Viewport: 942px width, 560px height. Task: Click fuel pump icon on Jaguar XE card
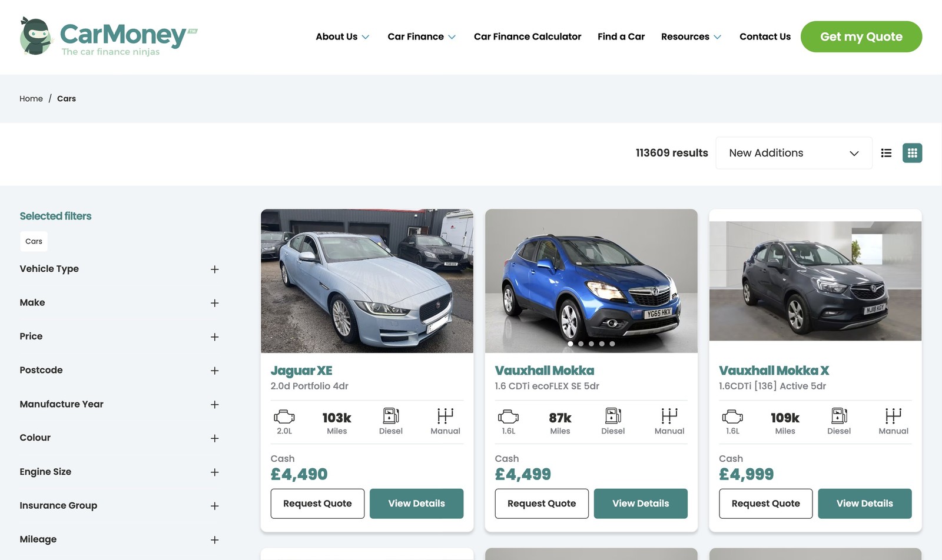(391, 416)
